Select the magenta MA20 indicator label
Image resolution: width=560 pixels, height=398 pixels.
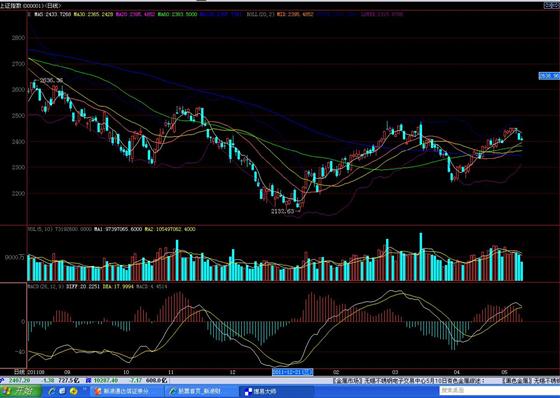pos(135,14)
